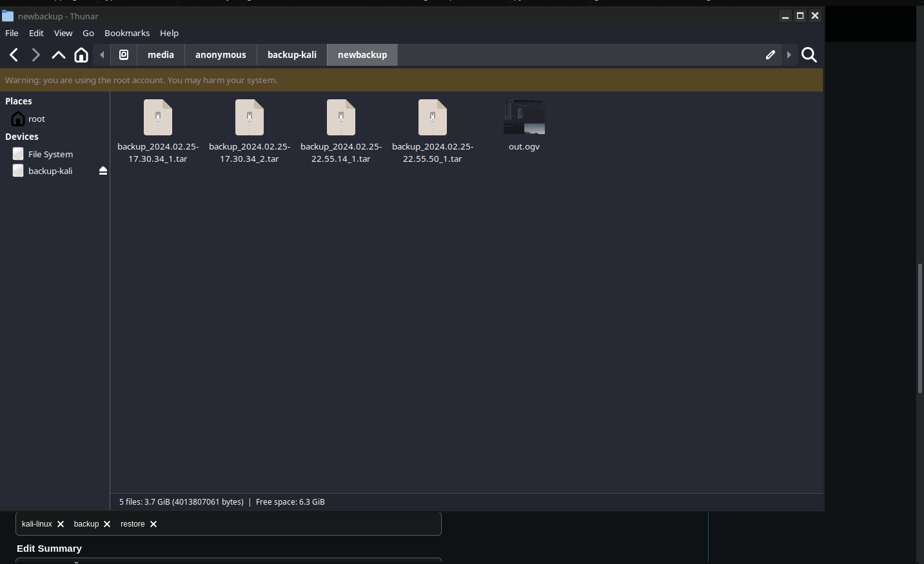Select the out.ogv video thumbnail

[524, 117]
